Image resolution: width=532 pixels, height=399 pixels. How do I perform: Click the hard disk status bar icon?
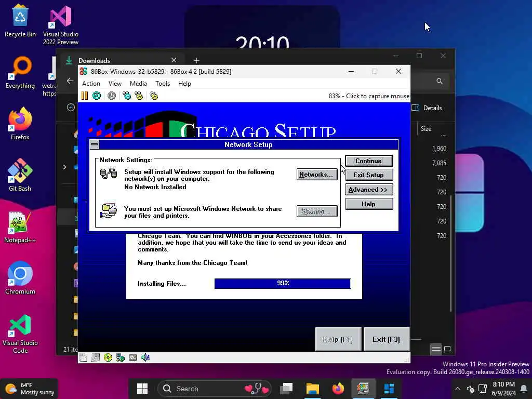(x=133, y=357)
